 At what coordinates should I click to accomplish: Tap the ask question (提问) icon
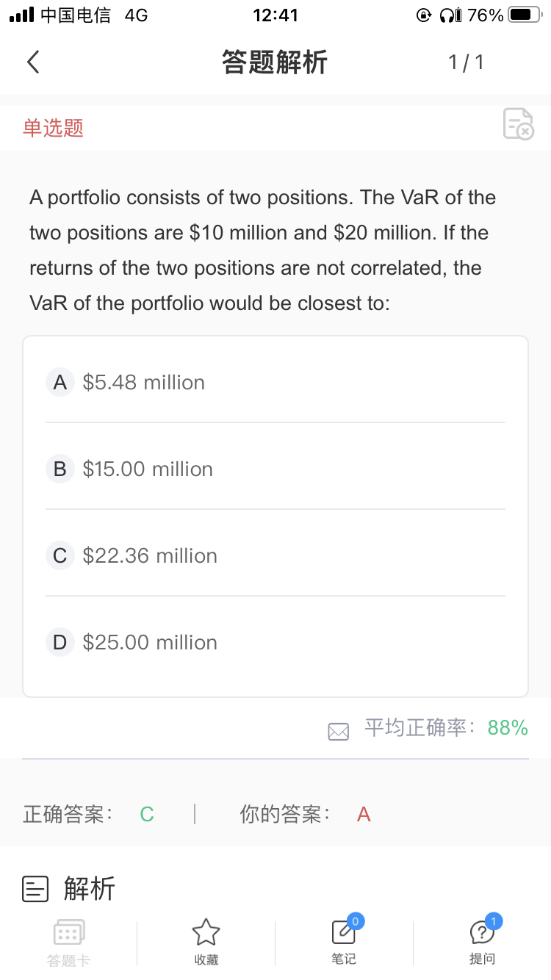coord(482,932)
